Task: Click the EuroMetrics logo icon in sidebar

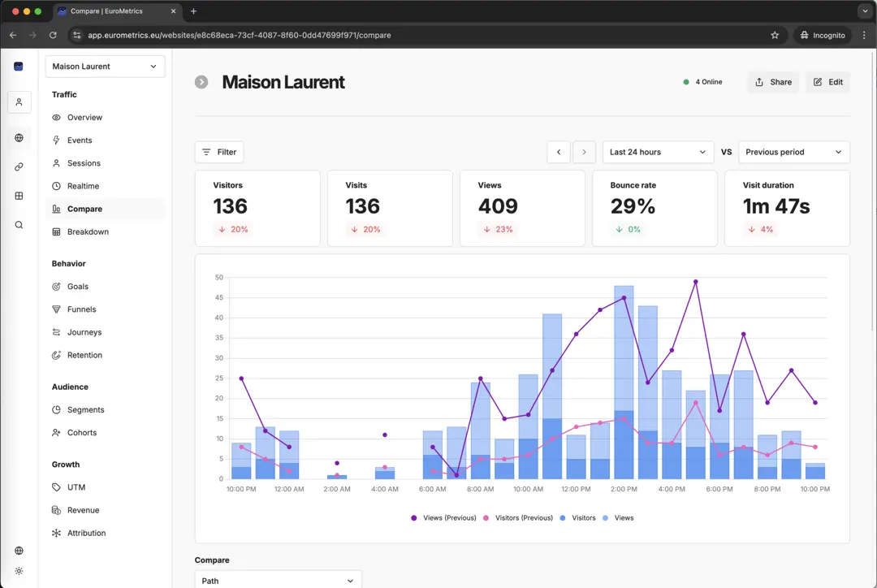Action: pos(19,67)
